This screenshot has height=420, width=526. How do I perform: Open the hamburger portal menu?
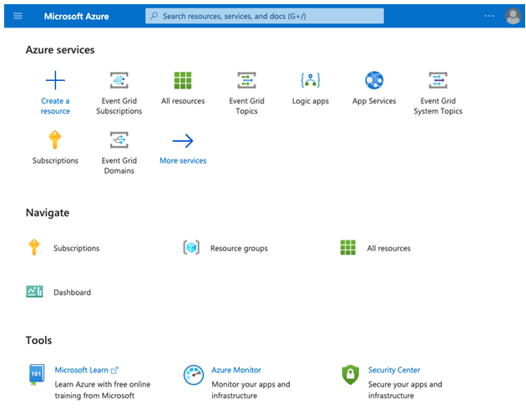[x=18, y=16]
